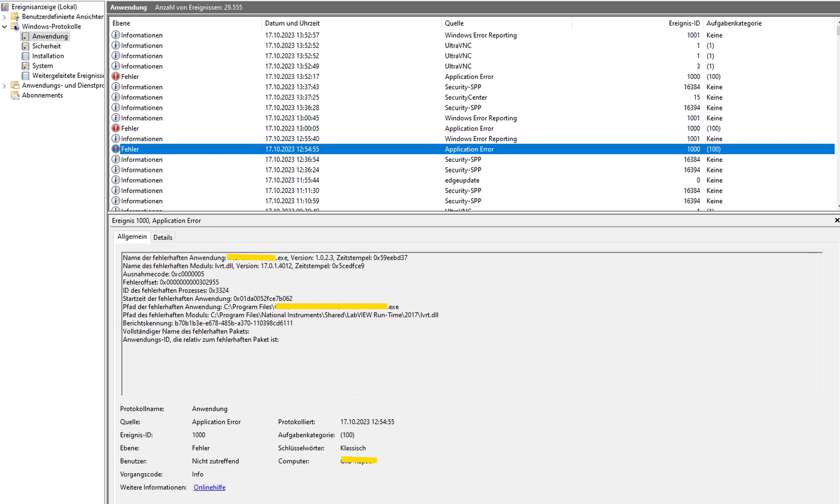Select the SecurityCenter source cell
This screenshot has width=840, height=504.
[x=466, y=97]
